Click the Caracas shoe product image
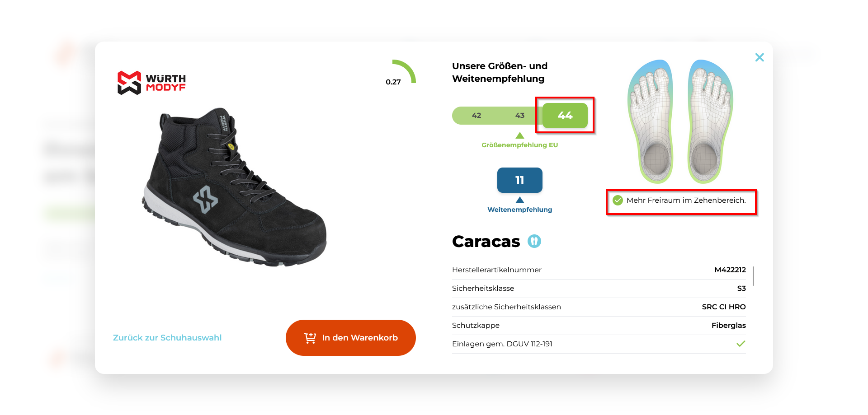 235,186
